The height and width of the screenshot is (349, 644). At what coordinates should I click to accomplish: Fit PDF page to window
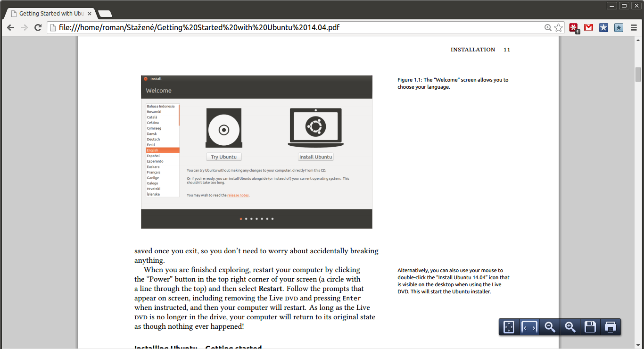click(509, 327)
